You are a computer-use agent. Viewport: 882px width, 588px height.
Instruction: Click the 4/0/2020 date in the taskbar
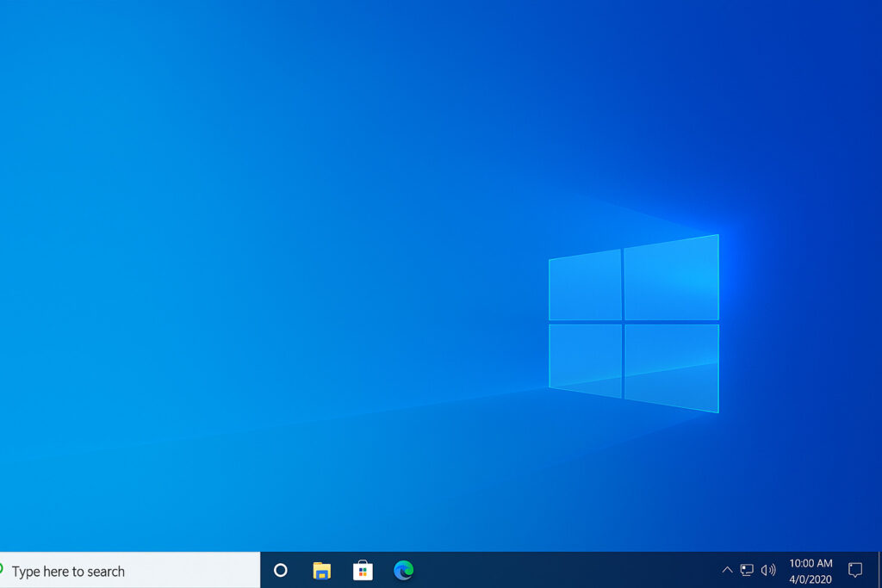coord(811,579)
